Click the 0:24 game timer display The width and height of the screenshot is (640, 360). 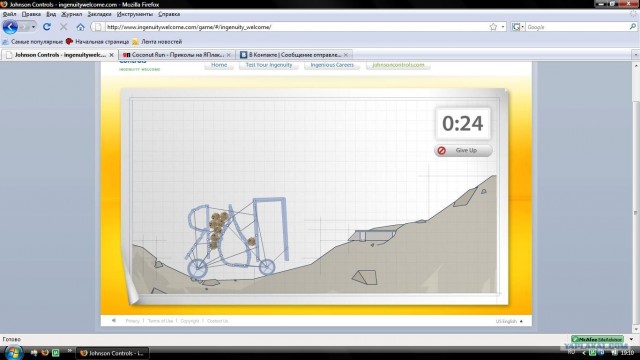coord(463,124)
